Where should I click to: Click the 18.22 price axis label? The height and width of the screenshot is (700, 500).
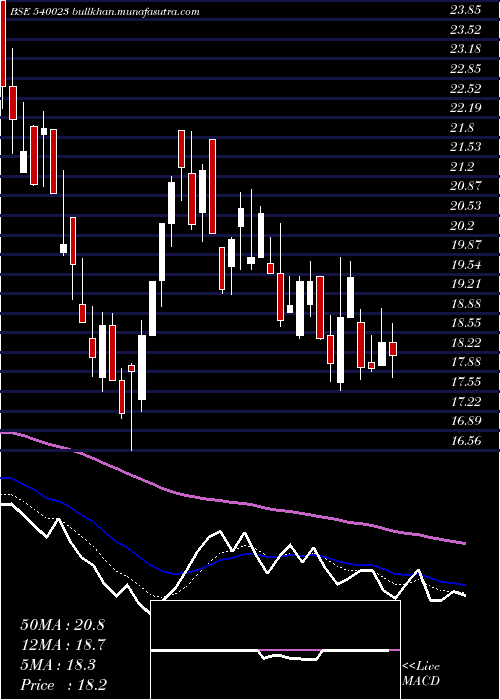click(466, 343)
